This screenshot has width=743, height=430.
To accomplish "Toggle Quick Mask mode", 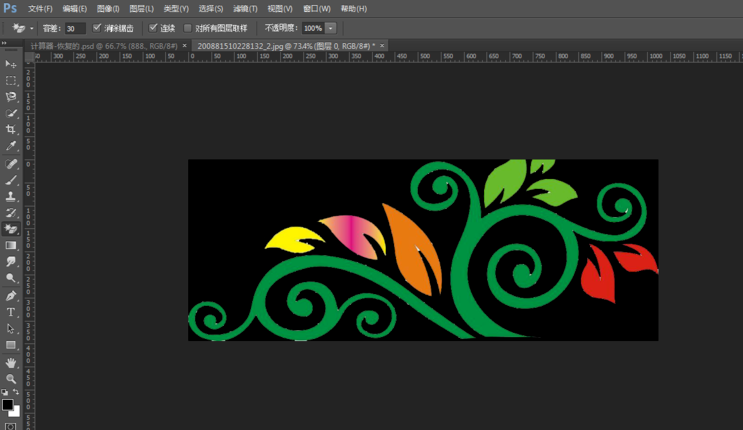I will click(x=10, y=426).
